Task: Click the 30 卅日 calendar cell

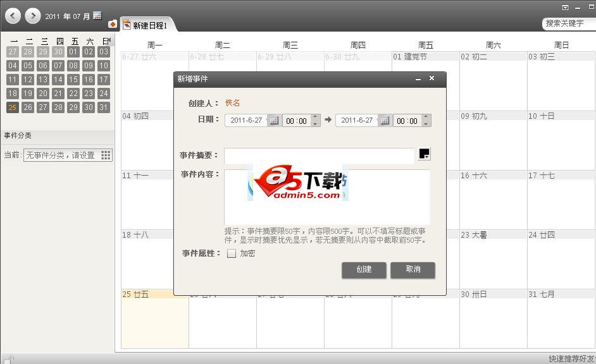Action: (493, 319)
